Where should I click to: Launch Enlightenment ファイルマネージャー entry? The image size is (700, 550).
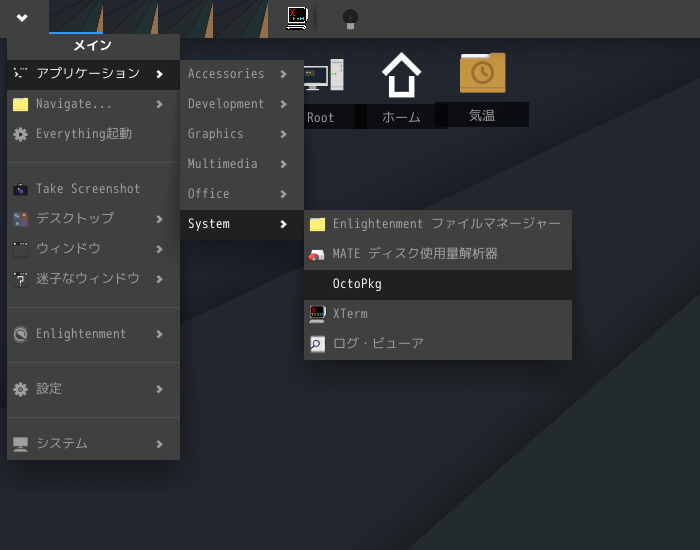(x=438, y=224)
